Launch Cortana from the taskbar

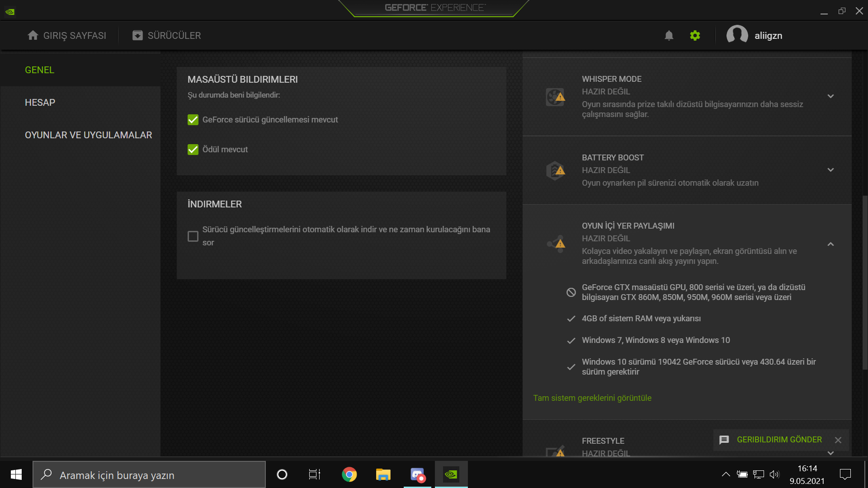point(282,474)
